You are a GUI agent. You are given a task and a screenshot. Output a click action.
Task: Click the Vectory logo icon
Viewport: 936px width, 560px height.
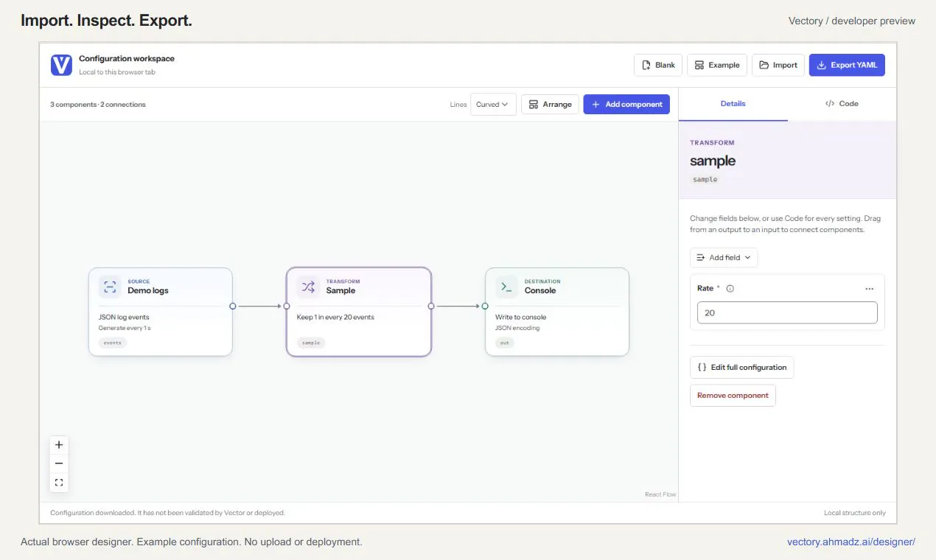click(61, 65)
